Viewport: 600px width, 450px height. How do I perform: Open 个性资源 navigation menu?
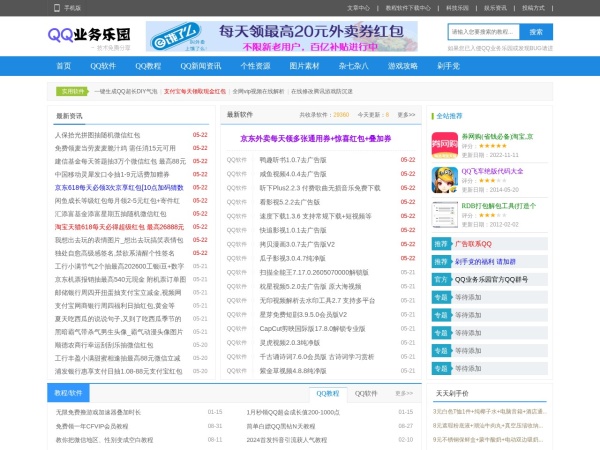(x=255, y=66)
